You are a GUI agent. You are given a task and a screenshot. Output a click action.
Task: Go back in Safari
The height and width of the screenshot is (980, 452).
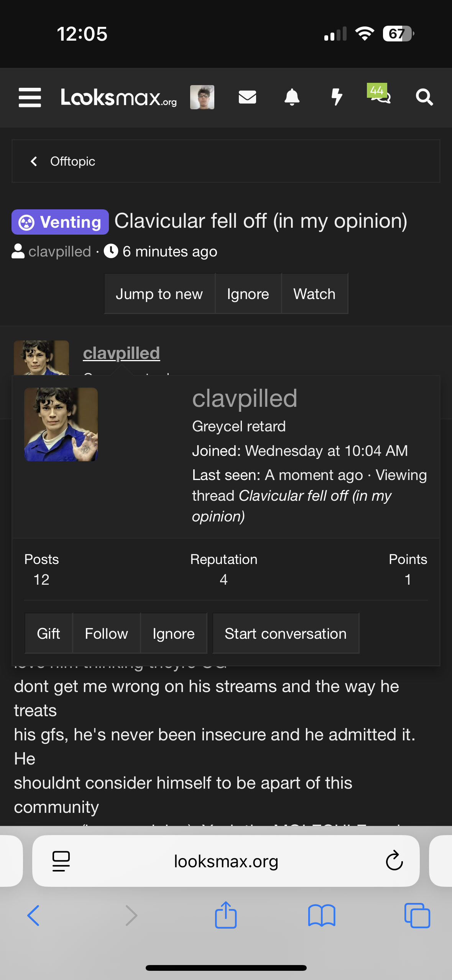click(34, 915)
